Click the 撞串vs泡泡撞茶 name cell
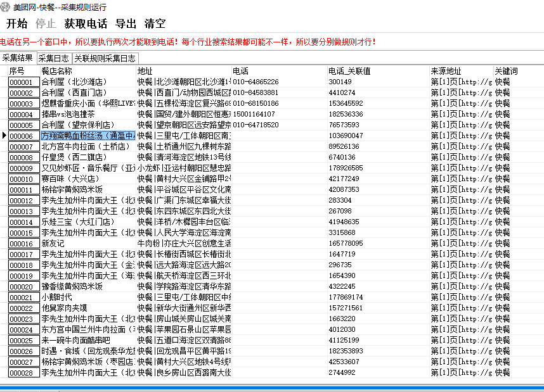The width and height of the screenshot is (544, 392). [x=88, y=114]
